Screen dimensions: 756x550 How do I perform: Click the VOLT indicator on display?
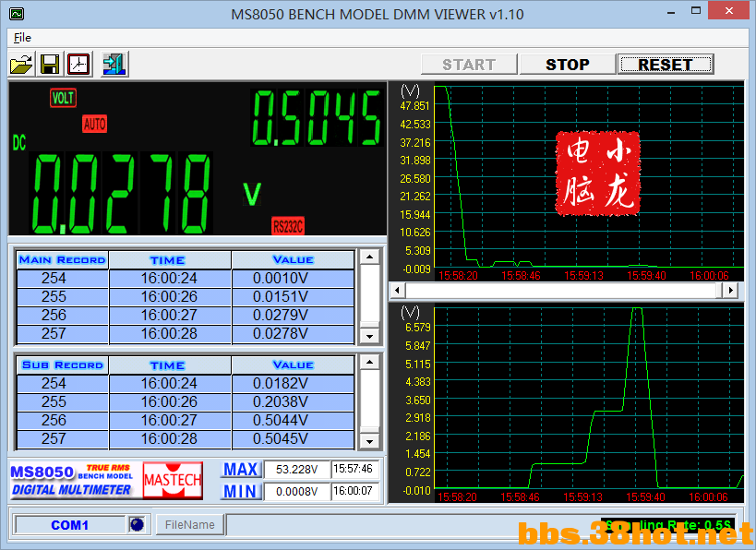tap(63, 98)
